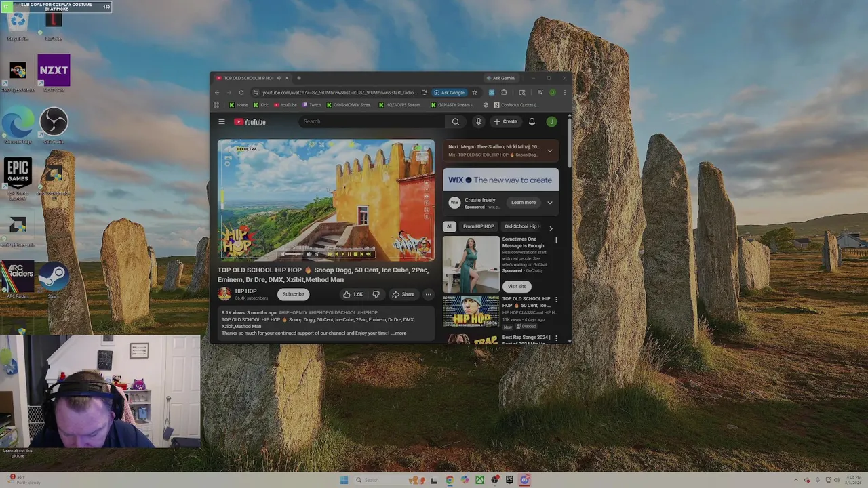Open Discord from the taskbar
This screenshot has height=488, width=868.
(x=524, y=480)
